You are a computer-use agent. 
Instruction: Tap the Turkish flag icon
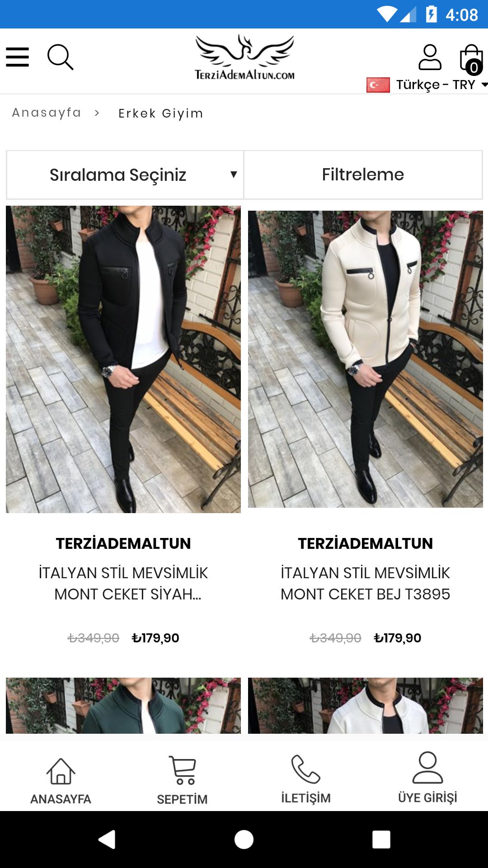point(378,85)
